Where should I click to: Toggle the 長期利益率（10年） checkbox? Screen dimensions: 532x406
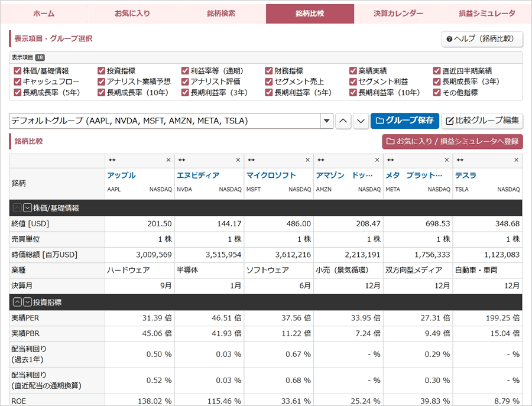(353, 92)
